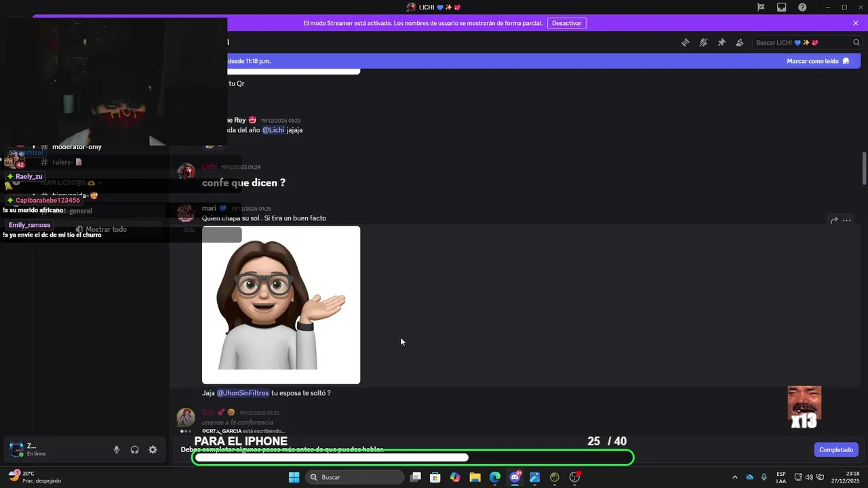The image size is (868, 488).
Task: Click the Discord icon on the taskbar
Action: (515, 477)
